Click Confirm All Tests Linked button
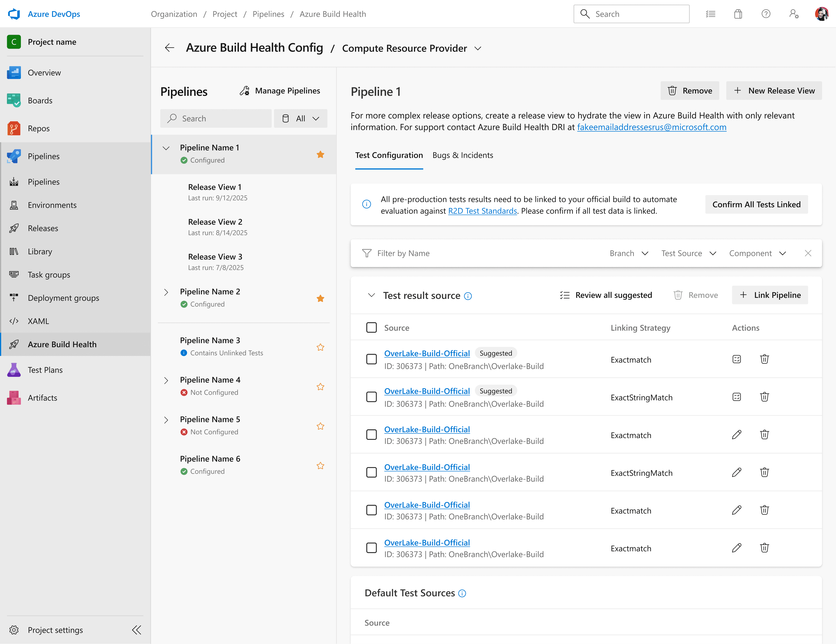Image resolution: width=836 pixels, height=644 pixels. point(756,204)
